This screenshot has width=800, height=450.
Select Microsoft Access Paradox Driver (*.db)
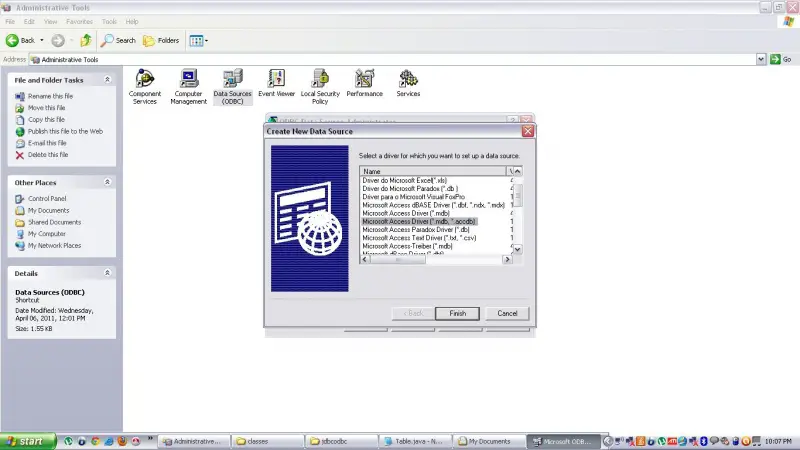click(415, 230)
